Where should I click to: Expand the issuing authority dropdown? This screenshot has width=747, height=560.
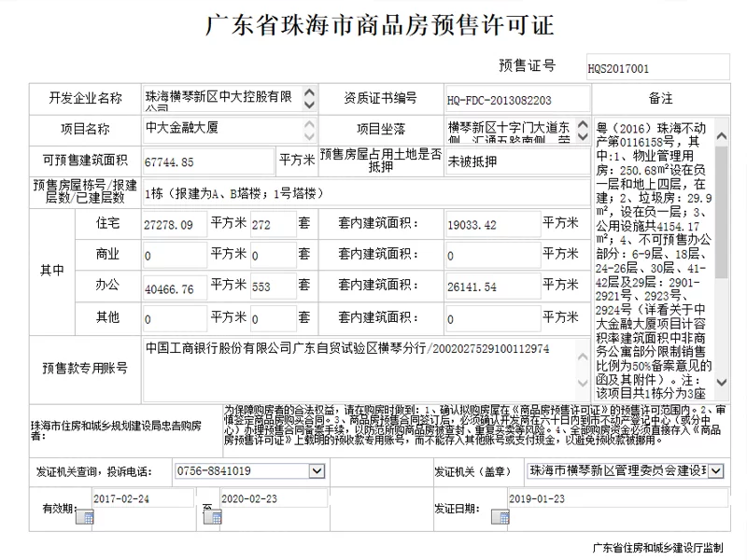click(716, 471)
